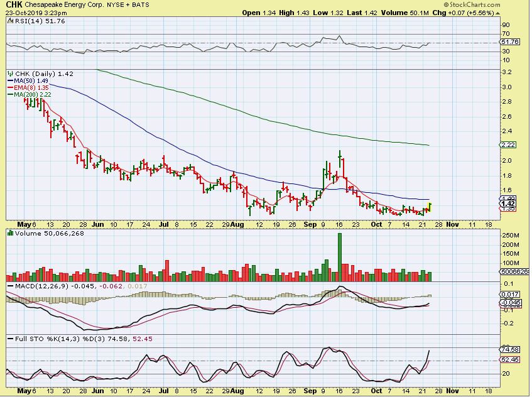Click the RSI(14) 51.76 indicator label
Screen dimensions: 532x397
(x=40, y=21)
